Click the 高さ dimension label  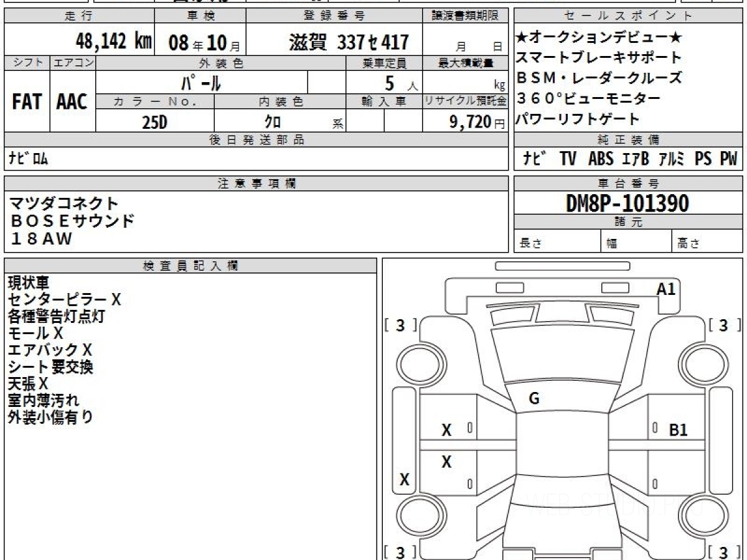pyautogui.click(x=689, y=244)
